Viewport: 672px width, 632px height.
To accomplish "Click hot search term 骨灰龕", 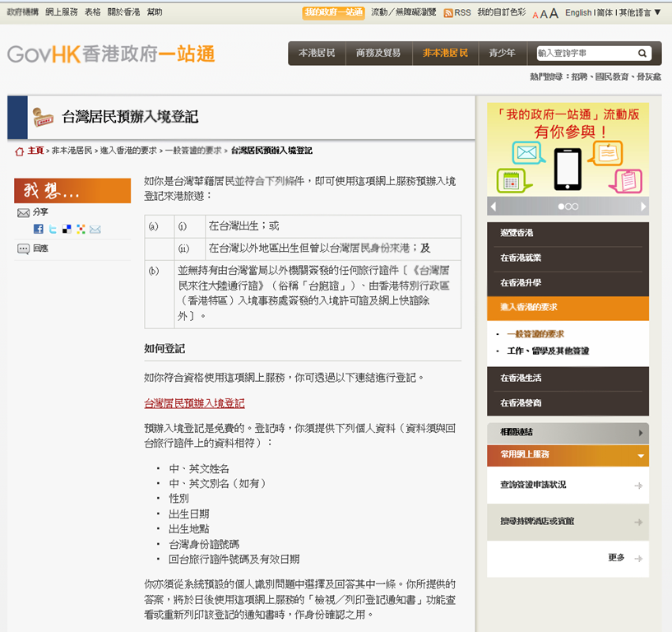I will tap(649, 77).
